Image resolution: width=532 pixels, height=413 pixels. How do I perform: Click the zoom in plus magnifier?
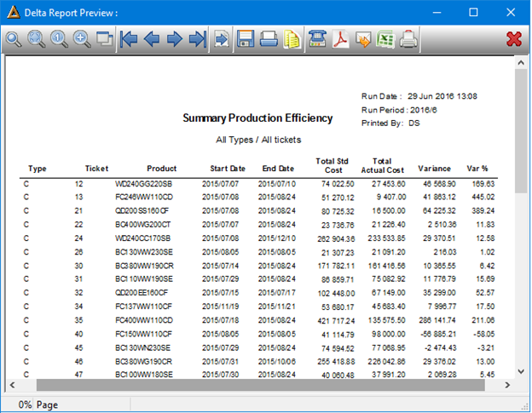[x=82, y=39]
